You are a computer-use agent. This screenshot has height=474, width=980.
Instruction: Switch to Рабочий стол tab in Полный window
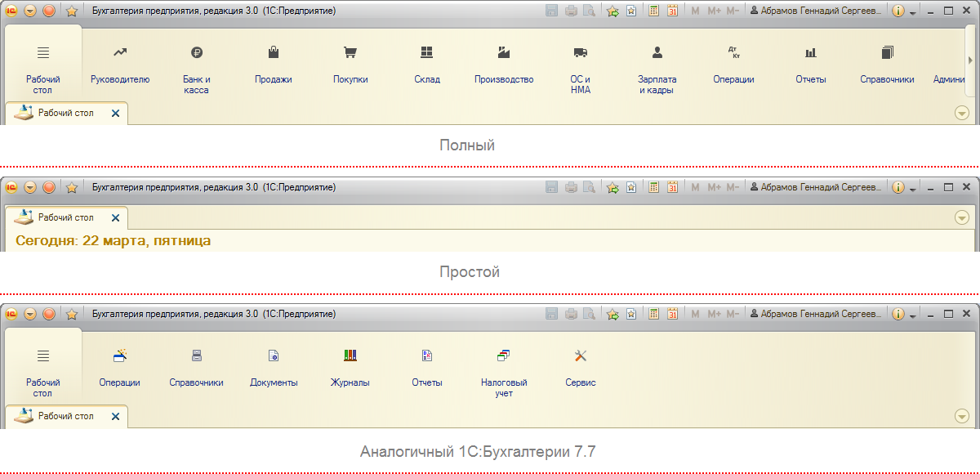[65, 114]
